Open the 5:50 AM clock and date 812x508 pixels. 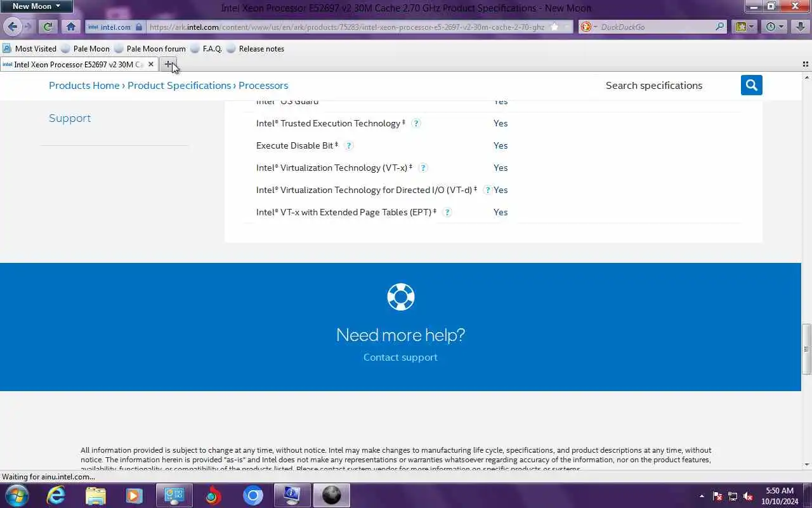[x=780, y=495]
